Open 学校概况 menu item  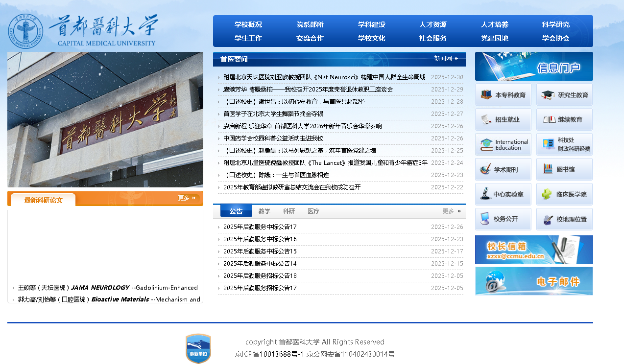coord(248,24)
